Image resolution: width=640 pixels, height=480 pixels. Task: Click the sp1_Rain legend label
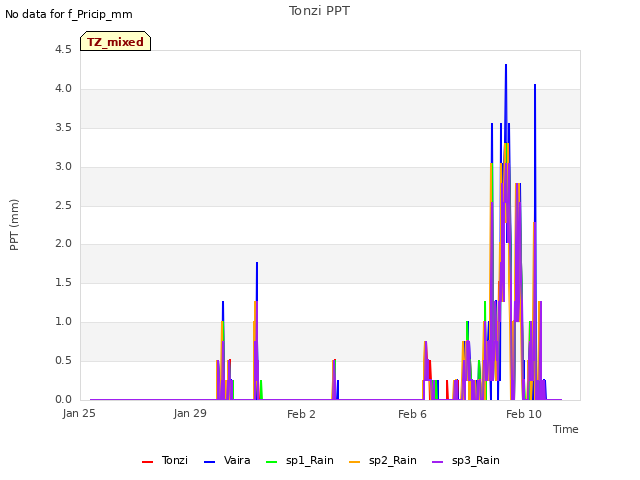click(310, 460)
